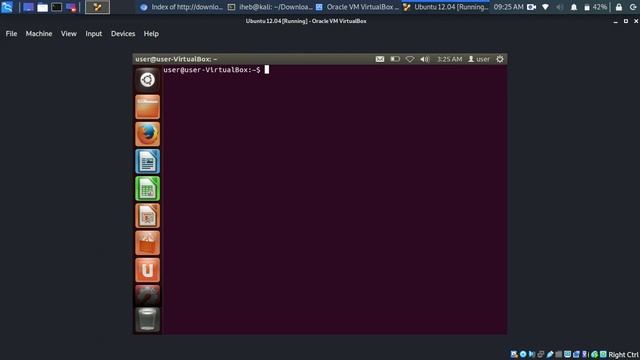
Task: Open the host Wi-Fi network tray icon
Action: (x=545, y=7)
